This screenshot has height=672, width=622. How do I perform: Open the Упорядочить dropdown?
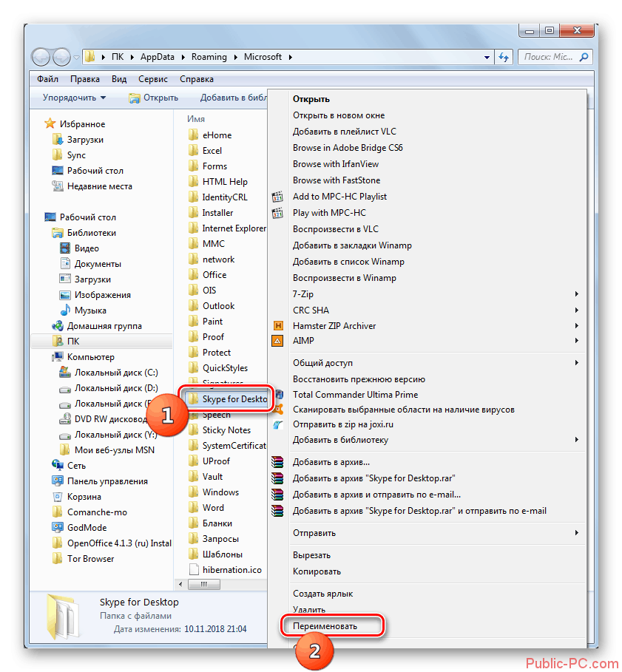74,98
